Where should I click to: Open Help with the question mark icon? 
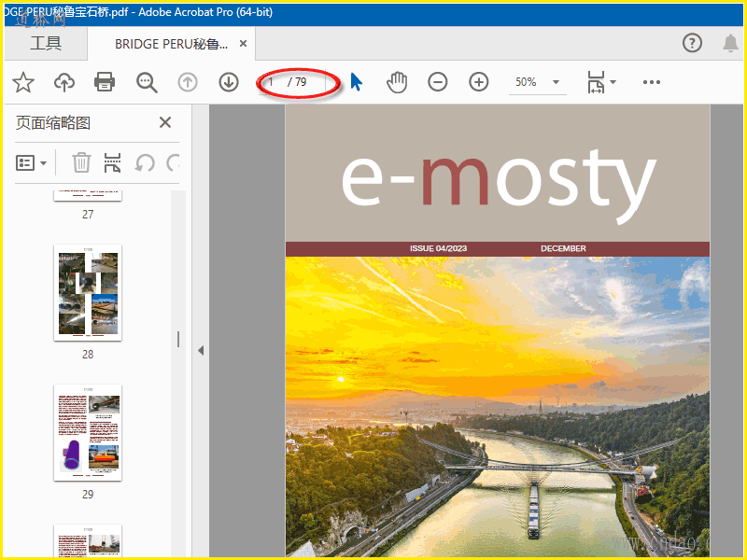click(692, 43)
